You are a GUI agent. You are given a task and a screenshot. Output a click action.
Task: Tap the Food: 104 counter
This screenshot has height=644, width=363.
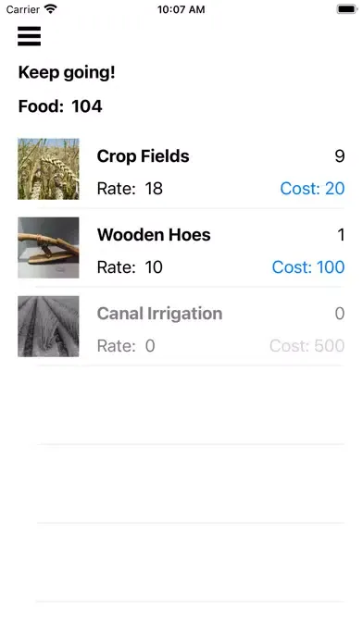pos(60,106)
